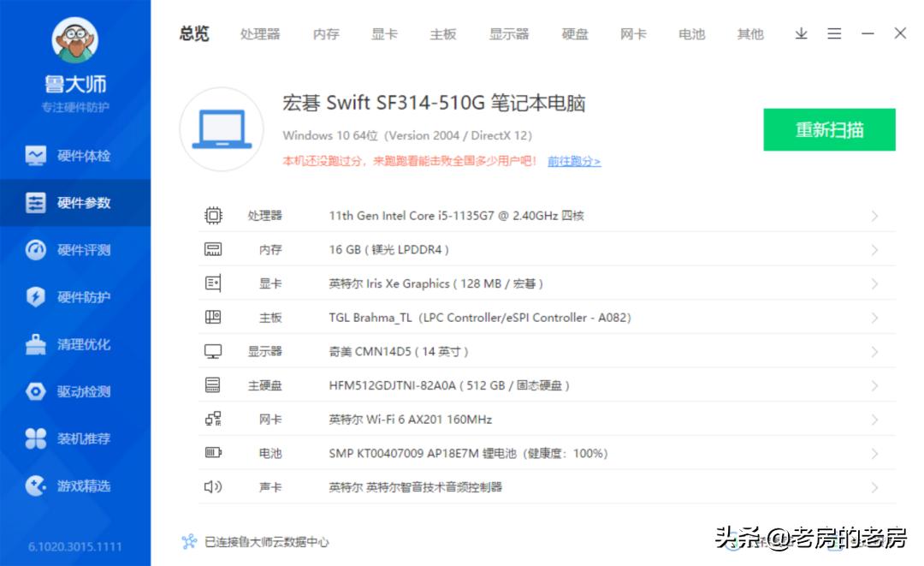Viewport: 924px width, 566px height.
Task: Click the 重新扫描 rescan button
Action: pyautogui.click(x=829, y=129)
